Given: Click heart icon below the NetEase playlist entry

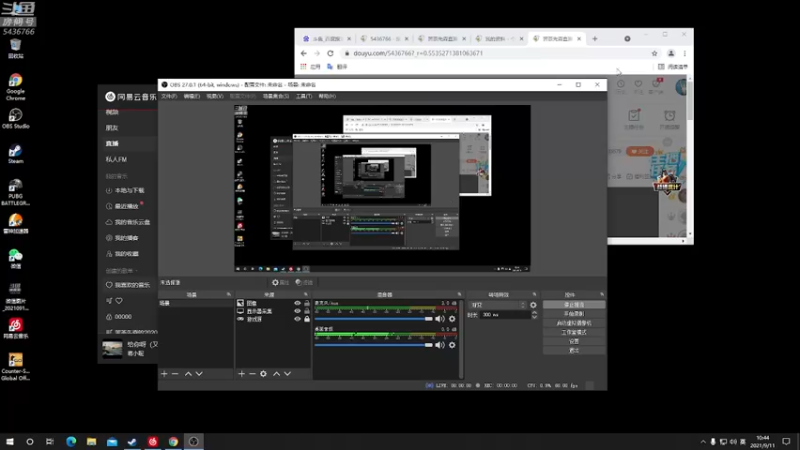Looking at the screenshot, I should click(x=119, y=301).
